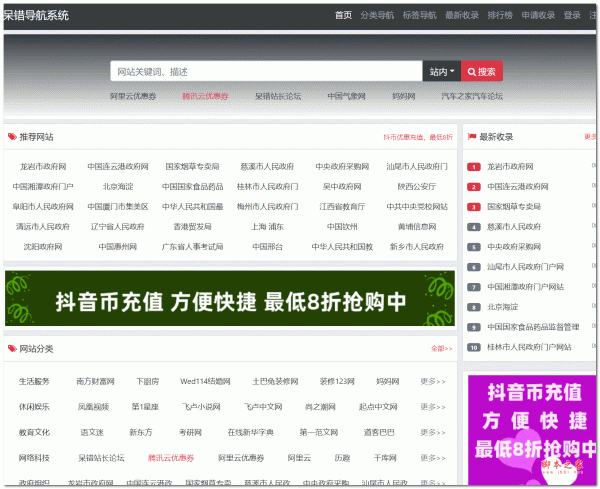Image resolution: width=600 pixels, height=489 pixels.
Task: Expand 更多>> in the 休闲娱乐 row
Action: click(433, 407)
